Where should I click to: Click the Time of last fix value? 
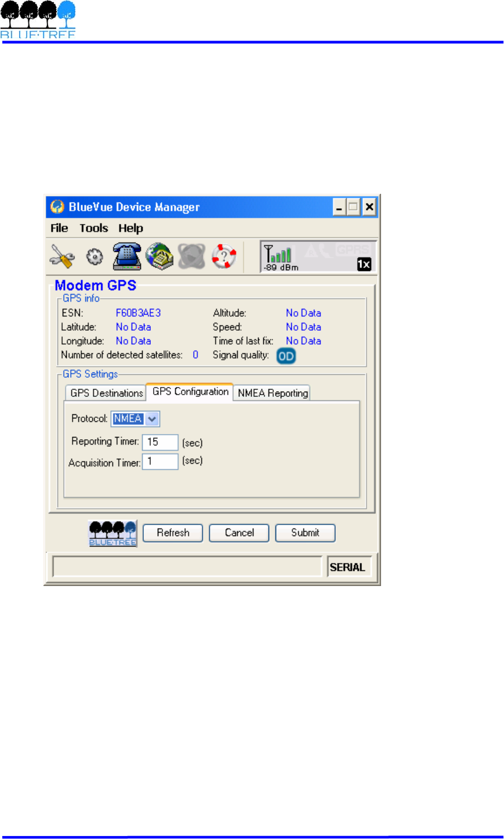[303, 341]
